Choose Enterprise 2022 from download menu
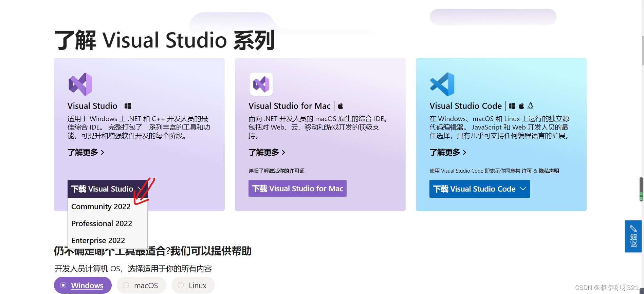 (x=108, y=240)
